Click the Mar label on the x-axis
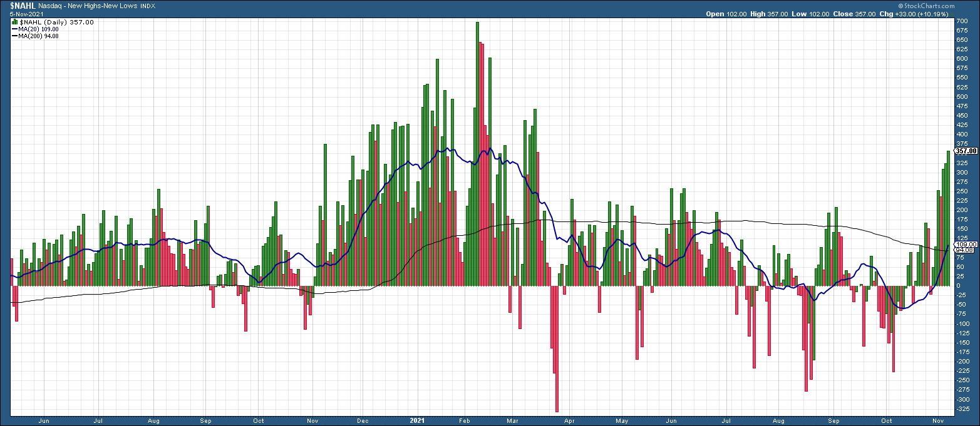Image resolution: width=980 pixels, height=426 pixels. click(513, 421)
